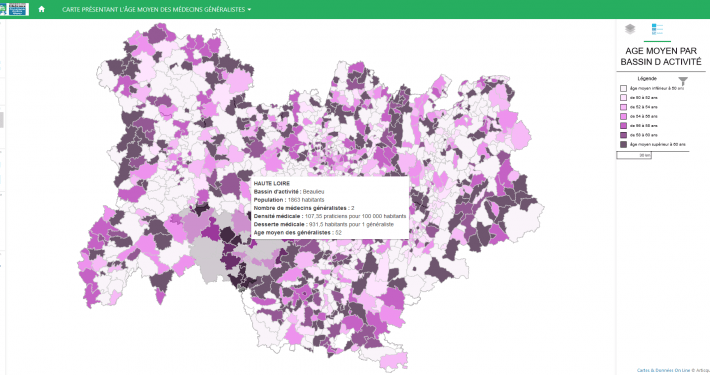Select swatch 'âge moyen supérieur à 60 ans'

coord(624,144)
